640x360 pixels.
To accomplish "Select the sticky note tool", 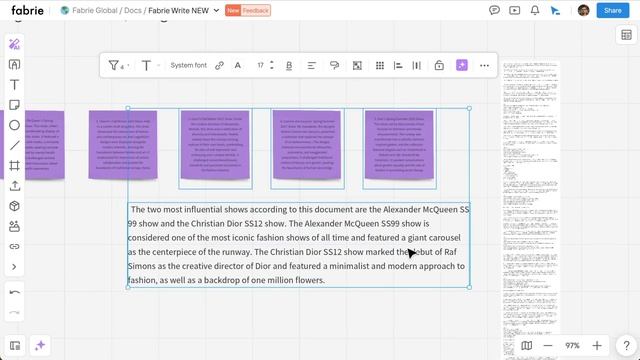I will point(14,105).
